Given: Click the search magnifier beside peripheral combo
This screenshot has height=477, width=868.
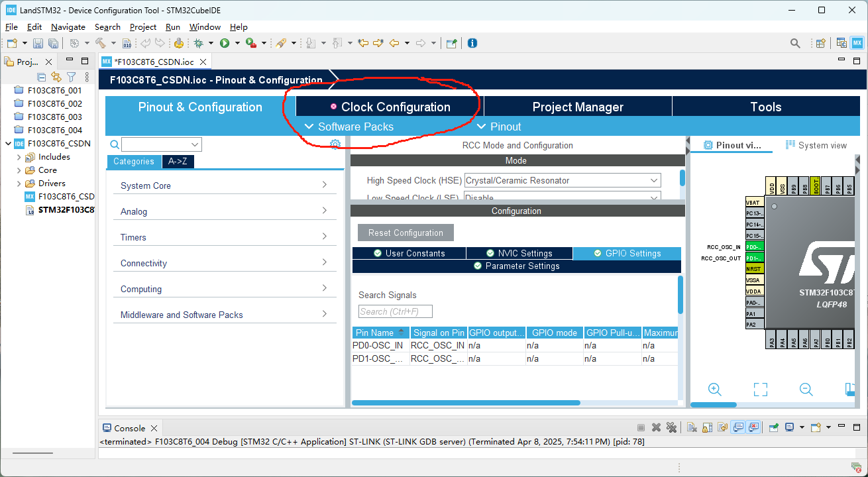Looking at the screenshot, I should [x=114, y=144].
